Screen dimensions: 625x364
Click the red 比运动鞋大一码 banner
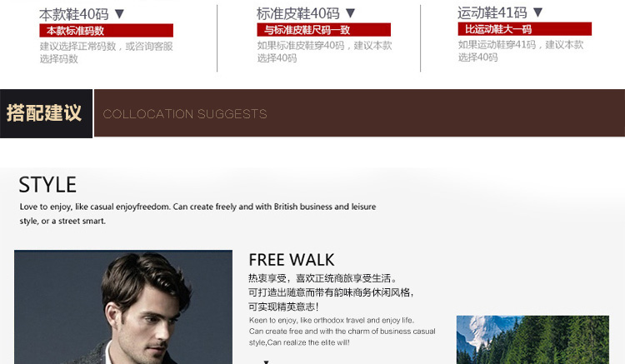[x=524, y=28]
